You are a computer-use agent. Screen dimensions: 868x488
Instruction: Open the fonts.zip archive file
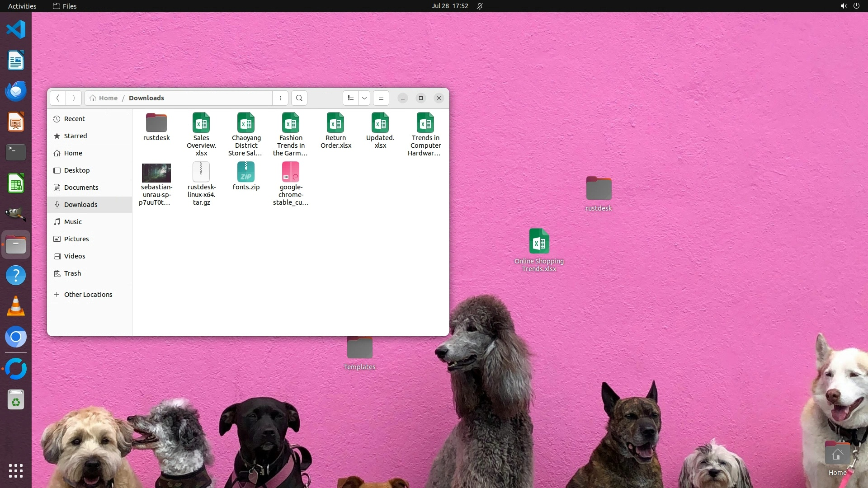(246, 172)
